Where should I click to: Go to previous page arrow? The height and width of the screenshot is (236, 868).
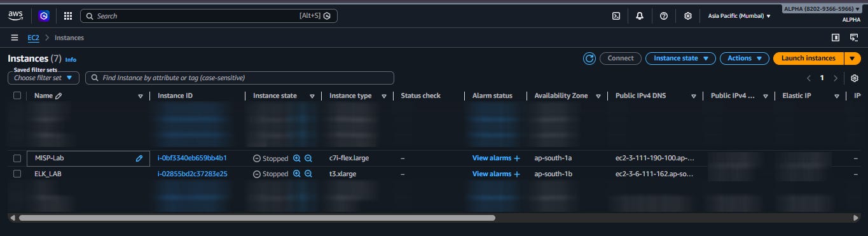pos(808,78)
